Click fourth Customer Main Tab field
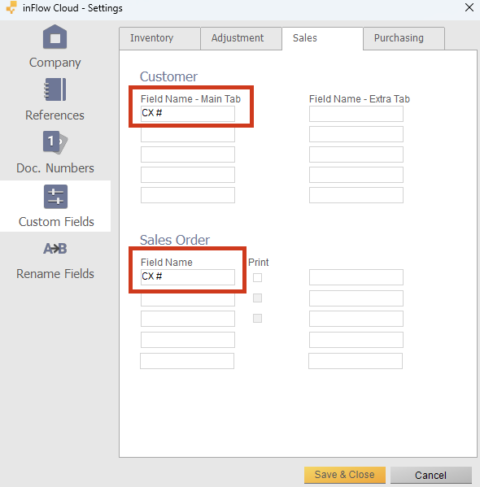Viewport: 480px width, 487px height. point(188,175)
